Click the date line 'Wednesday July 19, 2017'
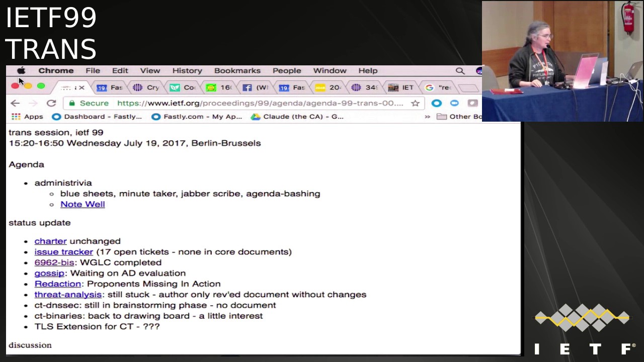The width and height of the screenshot is (644, 362). coord(126,143)
